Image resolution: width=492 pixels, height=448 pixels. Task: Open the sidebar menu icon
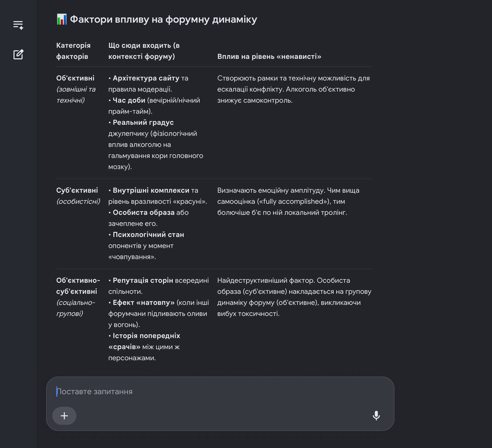pos(18,25)
